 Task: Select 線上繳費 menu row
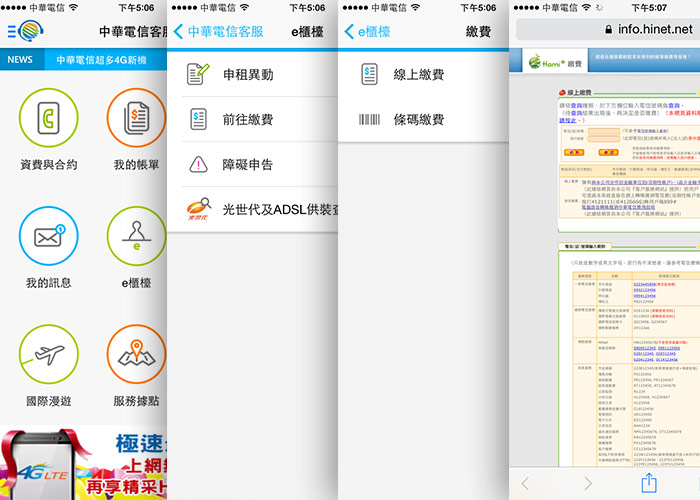click(423, 74)
